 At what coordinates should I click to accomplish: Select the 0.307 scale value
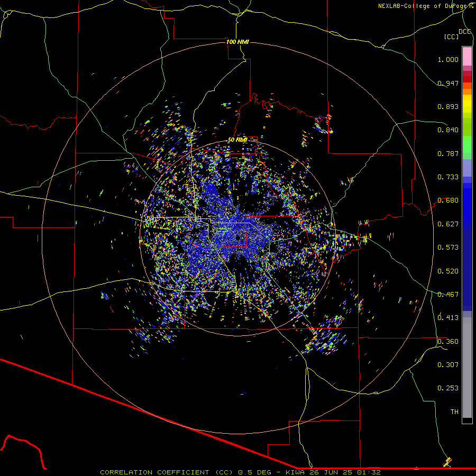pyautogui.click(x=448, y=365)
